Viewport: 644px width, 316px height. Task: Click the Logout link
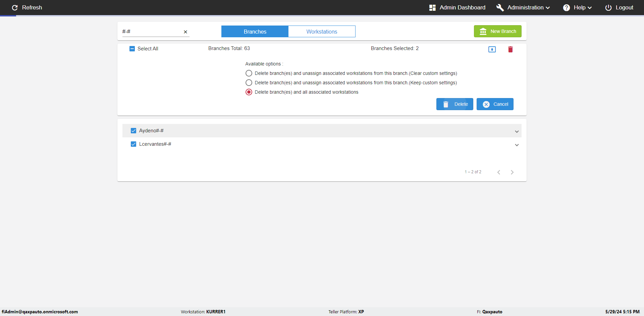625,7
